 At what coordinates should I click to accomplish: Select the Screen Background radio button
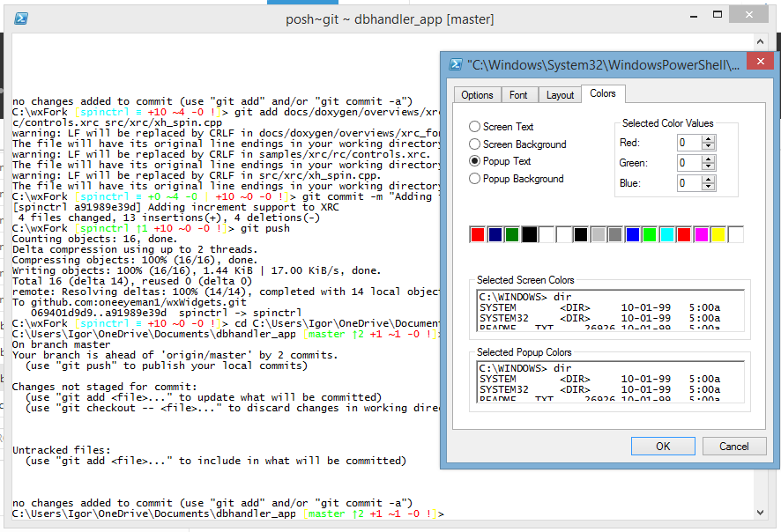[474, 144]
